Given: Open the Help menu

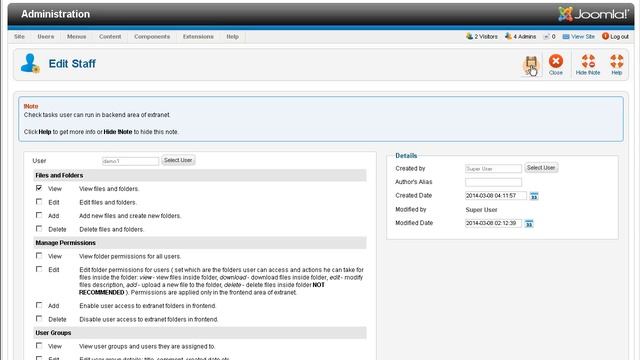Looking at the screenshot, I should coord(232,36).
